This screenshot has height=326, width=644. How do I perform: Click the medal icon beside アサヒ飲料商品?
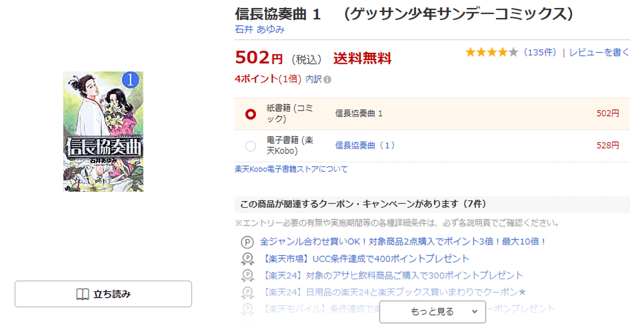[247, 276]
